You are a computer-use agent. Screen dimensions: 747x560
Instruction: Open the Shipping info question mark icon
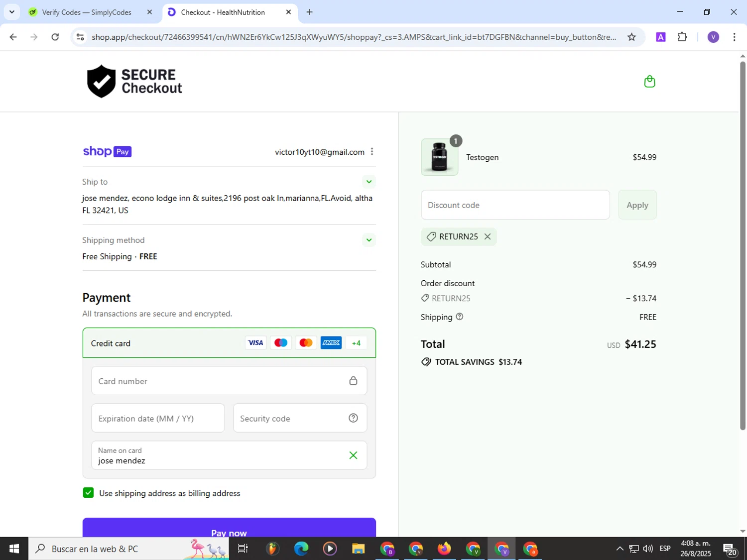point(460,317)
